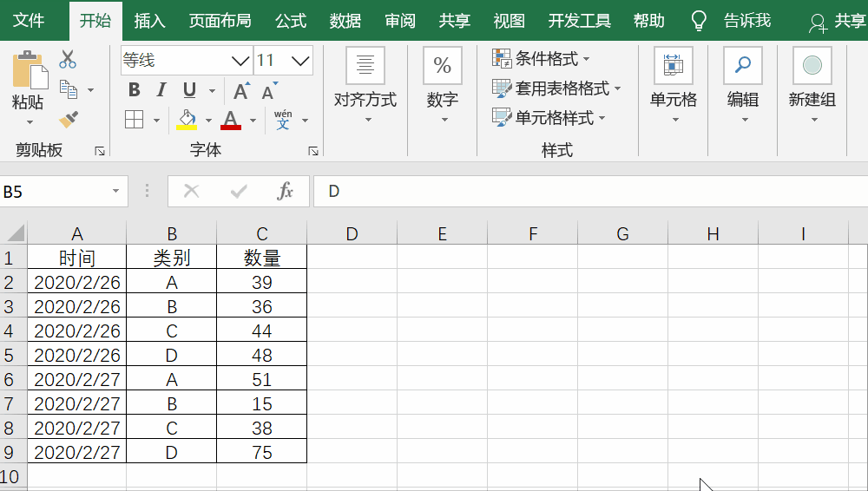Apply yellow fill color bucket
868x491 pixels.
coord(187,119)
